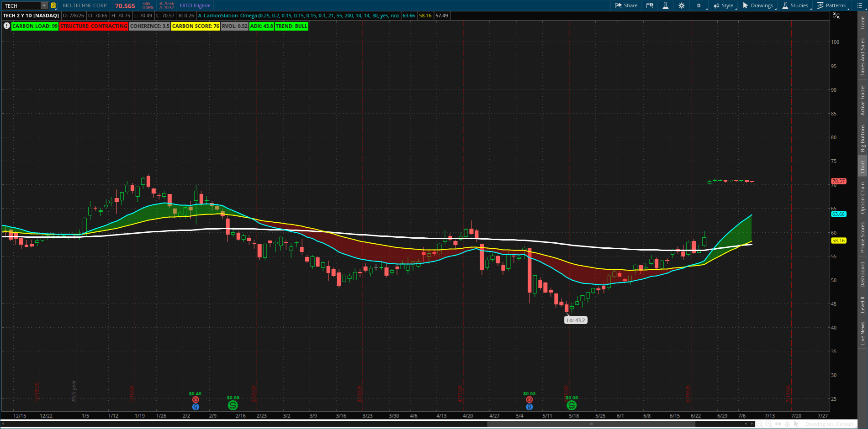Viewport: 868px width, 429px height.
Task: Click the earnings phone icon near 5/4
Action: (529, 400)
